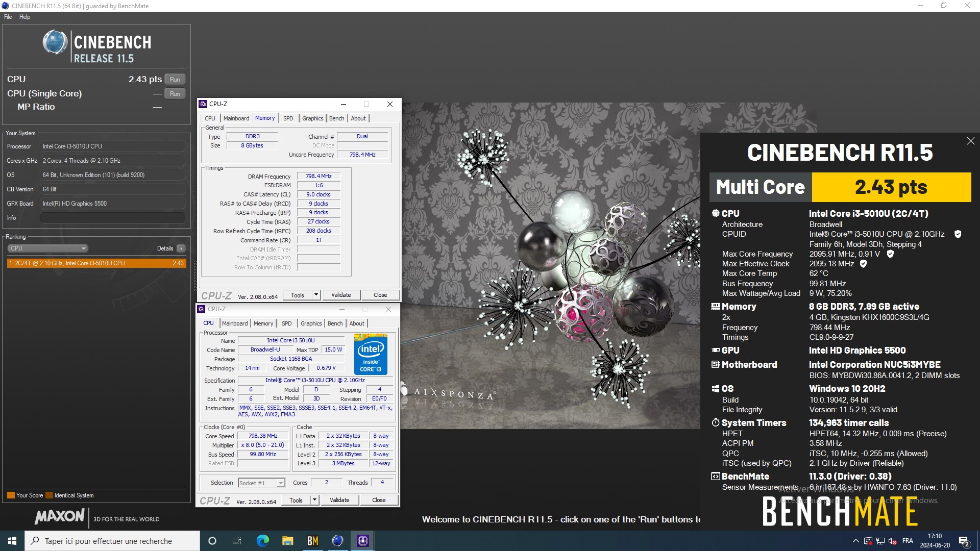Image resolution: width=980 pixels, height=551 pixels.
Task: Click Close button in lower CPU-Z
Action: pyautogui.click(x=379, y=500)
